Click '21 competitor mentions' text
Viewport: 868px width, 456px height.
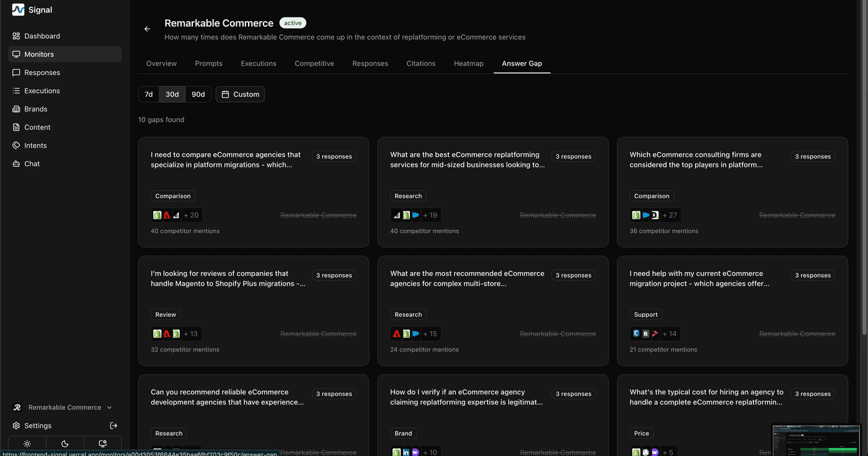pyautogui.click(x=663, y=349)
